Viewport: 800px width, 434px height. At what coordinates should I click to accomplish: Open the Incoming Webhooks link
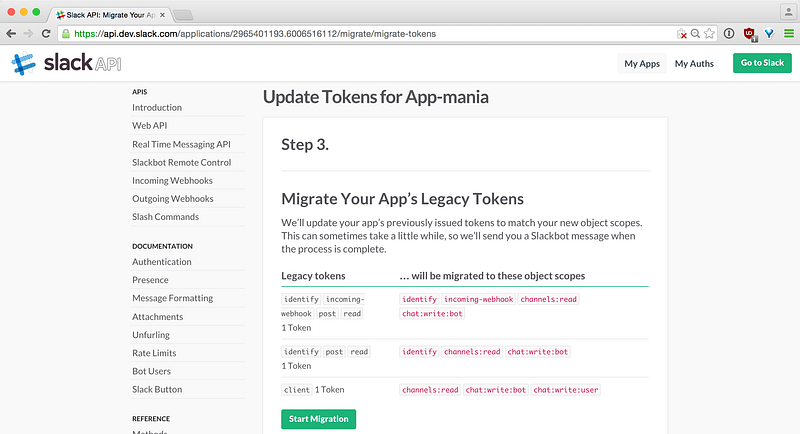point(172,181)
